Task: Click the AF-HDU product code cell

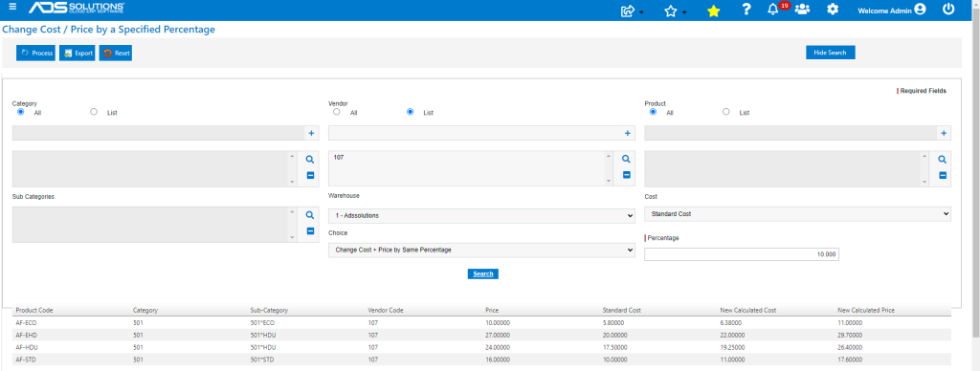Action: pyautogui.click(x=28, y=347)
